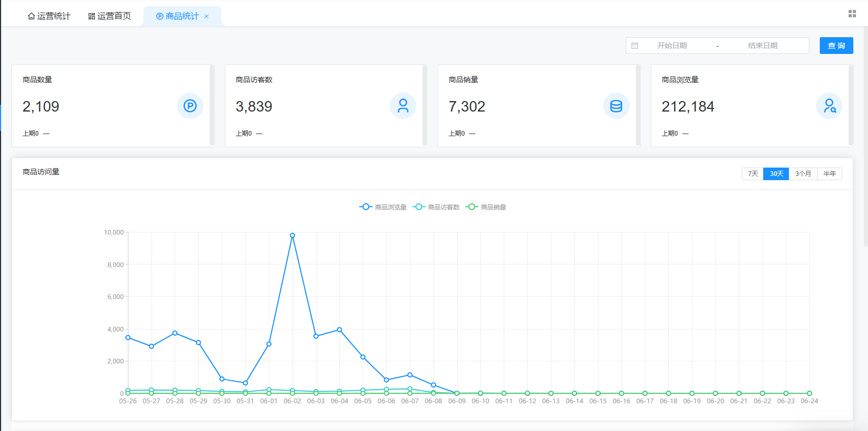Image resolution: width=868 pixels, height=431 pixels.
Task: Click the 查询 button
Action: tap(837, 46)
